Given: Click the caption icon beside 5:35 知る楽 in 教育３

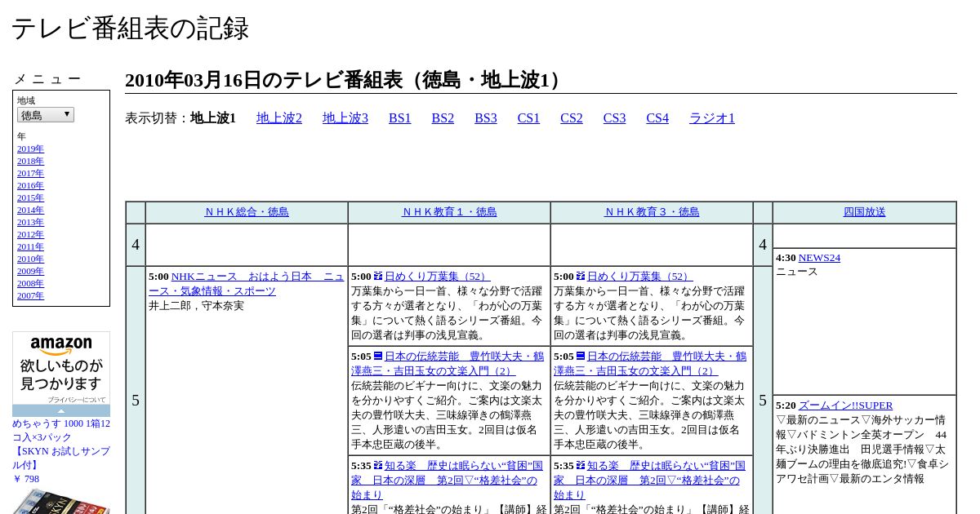Looking at the screenshot, I should click(581, 466).
